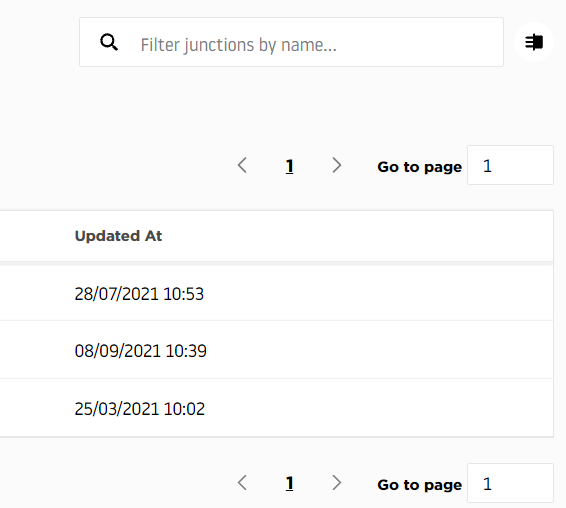This screenshot has width=566, height=508.
Task: Sort by the Updated At column header
Action: pyautogui.click(x=118, y=236)
